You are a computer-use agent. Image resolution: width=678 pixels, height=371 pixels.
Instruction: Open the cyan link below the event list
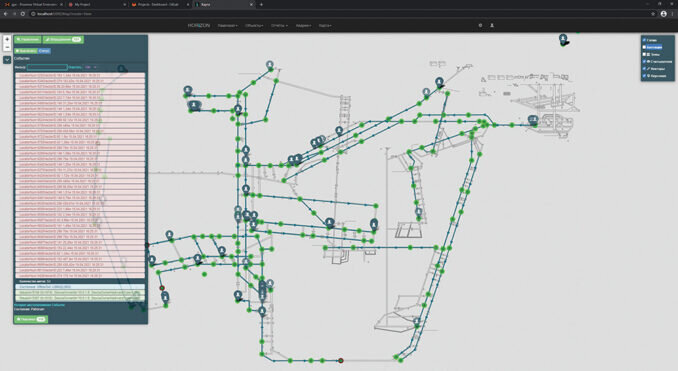[39, 305]
